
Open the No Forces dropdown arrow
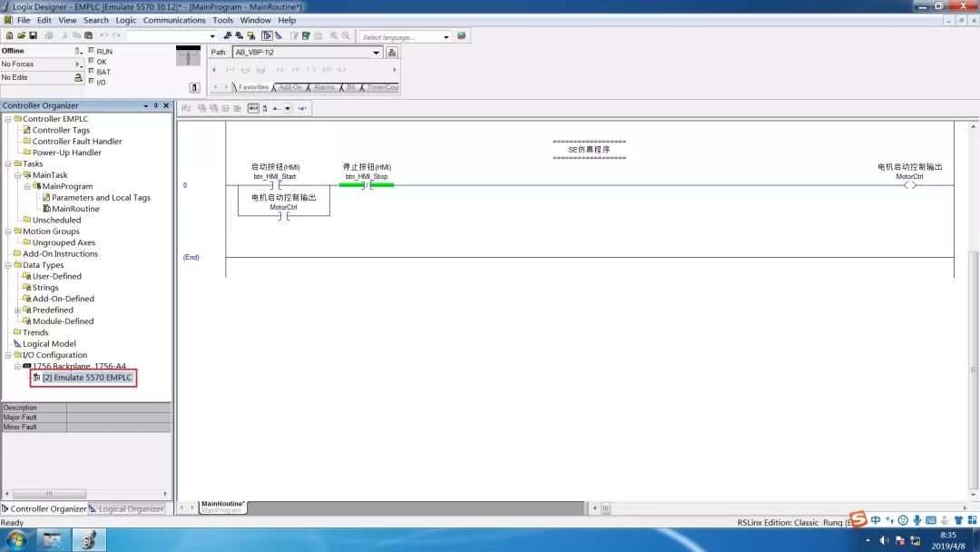[78, 64]
